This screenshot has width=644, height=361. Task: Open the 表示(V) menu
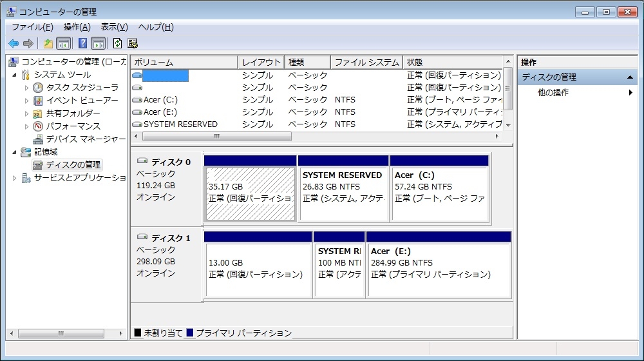click(x=114, y=27)
